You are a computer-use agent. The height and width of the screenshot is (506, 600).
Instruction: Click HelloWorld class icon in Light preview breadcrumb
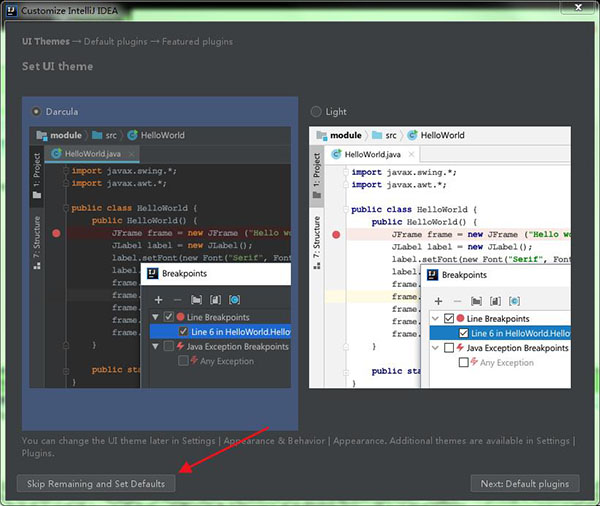click(412, 135)
